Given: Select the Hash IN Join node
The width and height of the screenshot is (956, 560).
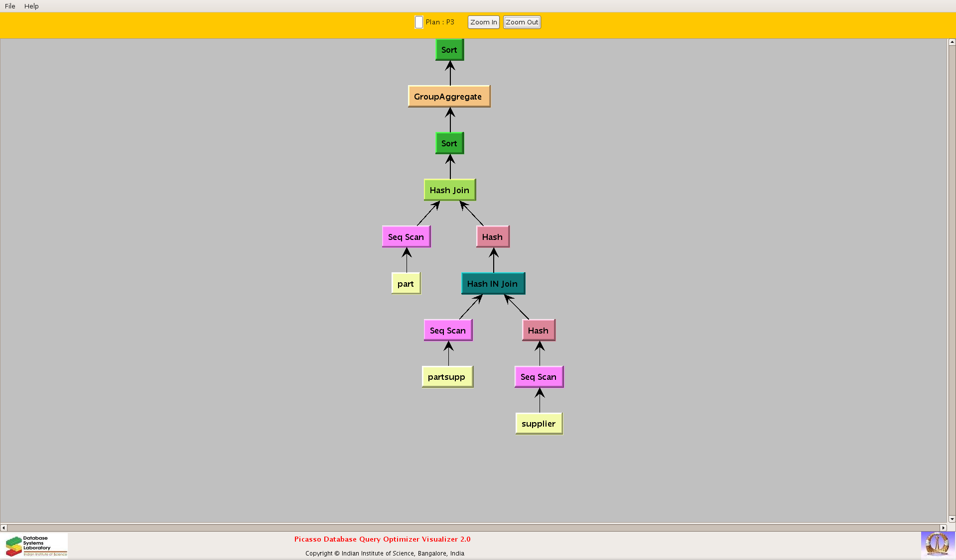Looking at the screenshot, I should pyautogui.click(x=493, y=284).
